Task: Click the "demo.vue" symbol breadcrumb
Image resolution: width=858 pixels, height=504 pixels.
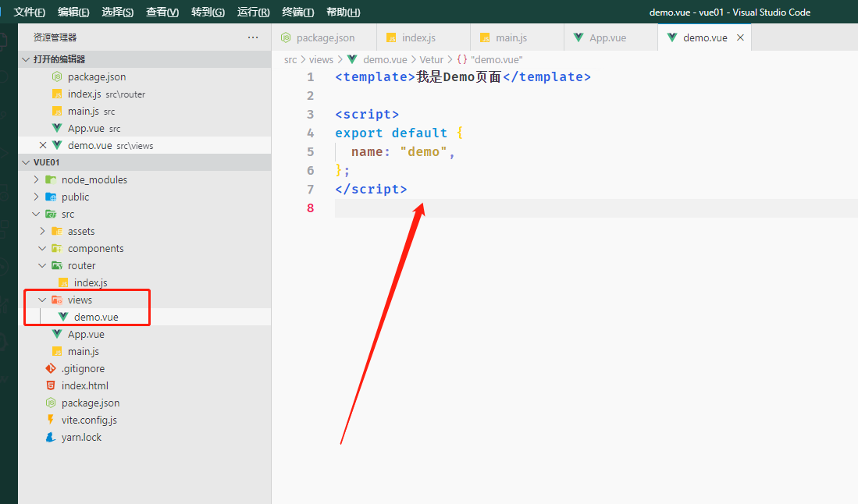Action: [x=497, y=59]
